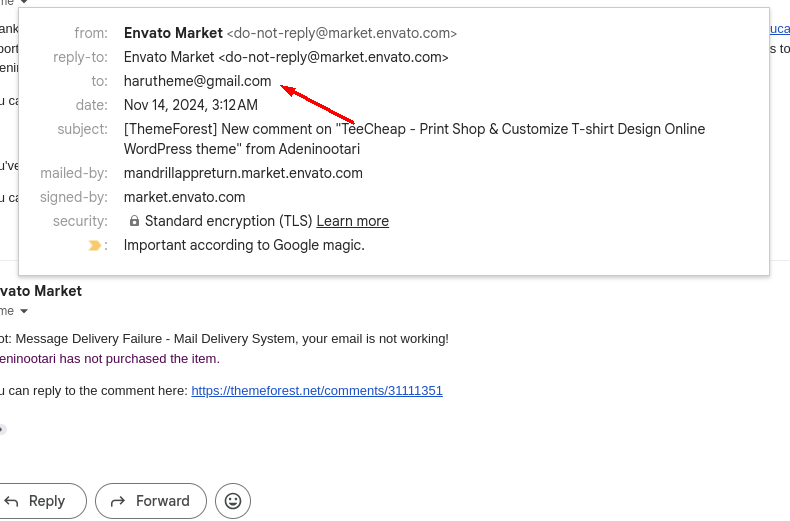Open the emoji reaction button
The width and height of the screenshot is (790, 521).
pos(233,501)
